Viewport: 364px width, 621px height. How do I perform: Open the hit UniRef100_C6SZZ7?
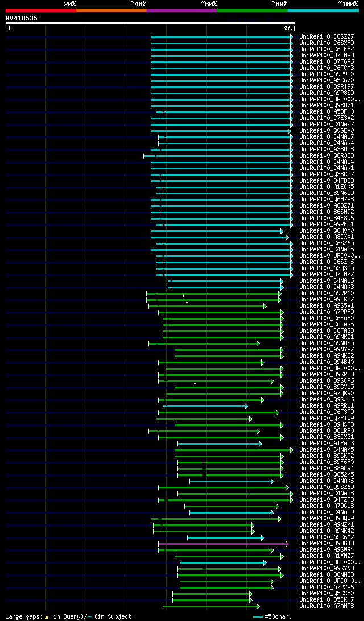tap(327, 37)
